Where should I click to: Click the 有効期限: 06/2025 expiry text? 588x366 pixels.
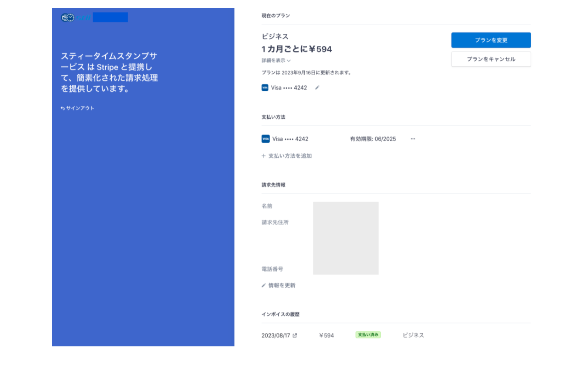373,139
